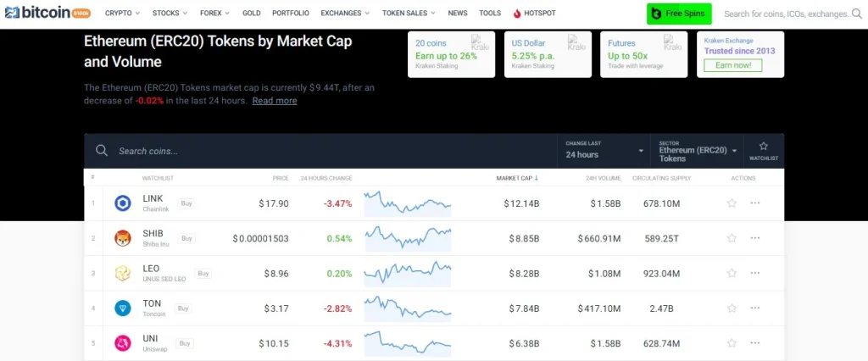Click the Earn now! button
868x361 pixels.
(733, 65)
